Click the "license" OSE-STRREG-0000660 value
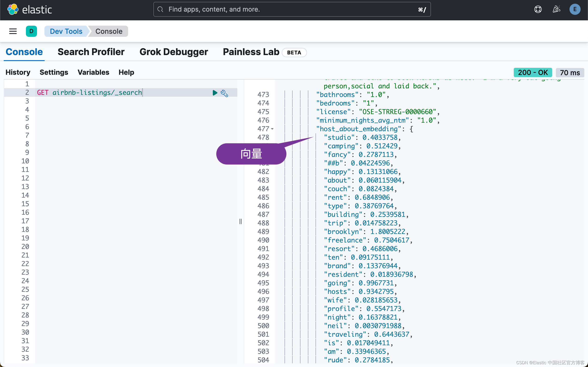The image size is (588, 367). [398, 112]
